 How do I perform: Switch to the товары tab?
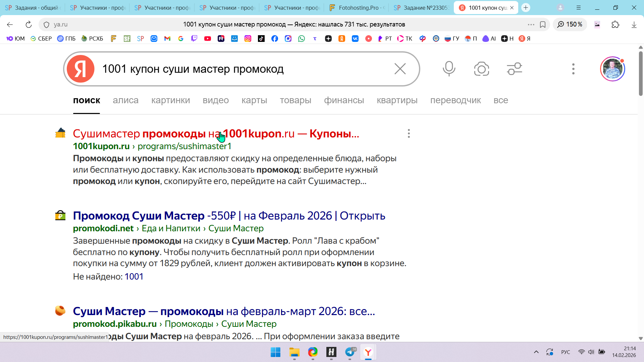pyautogui.click(x=295, y=100)
